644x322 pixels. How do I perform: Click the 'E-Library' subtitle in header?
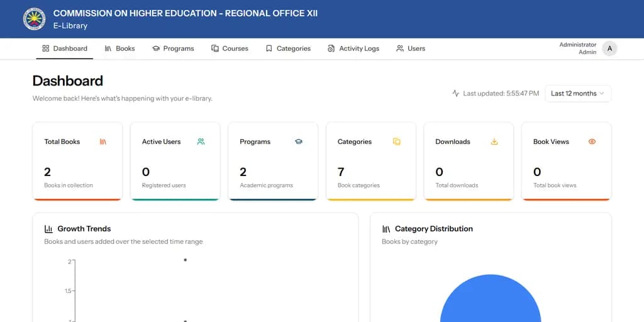coord(70,25)
